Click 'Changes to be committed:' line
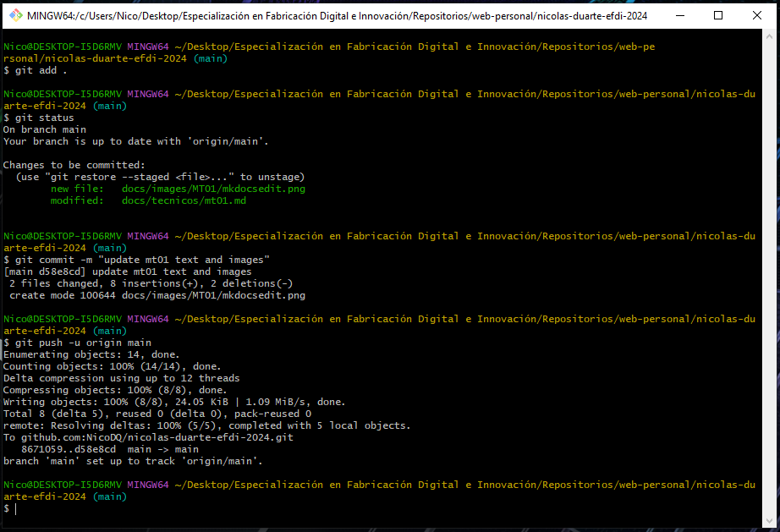Image resolution: width=780 pixels, height=532 pixels. click(x=74, y=165)
